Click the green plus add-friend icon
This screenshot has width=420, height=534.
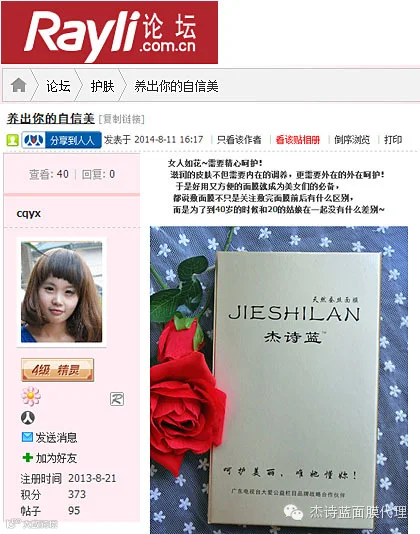(x=28, y=457)
